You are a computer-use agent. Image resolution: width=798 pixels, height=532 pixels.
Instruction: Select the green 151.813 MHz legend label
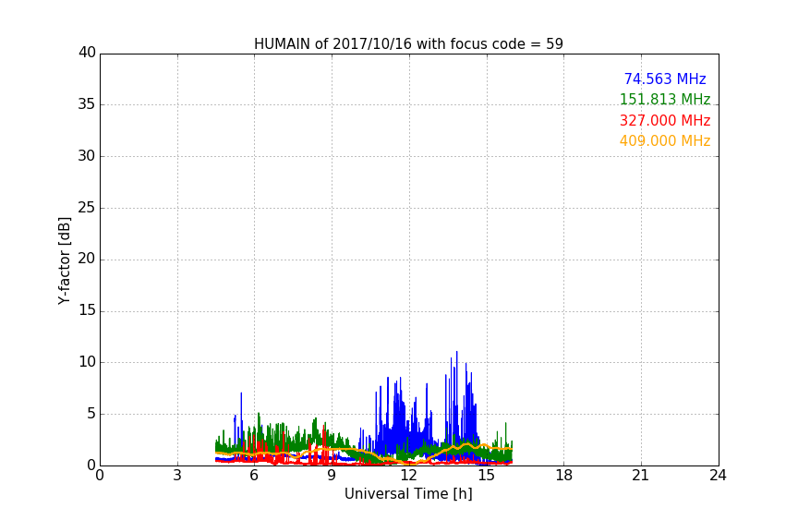coord(665,99)
